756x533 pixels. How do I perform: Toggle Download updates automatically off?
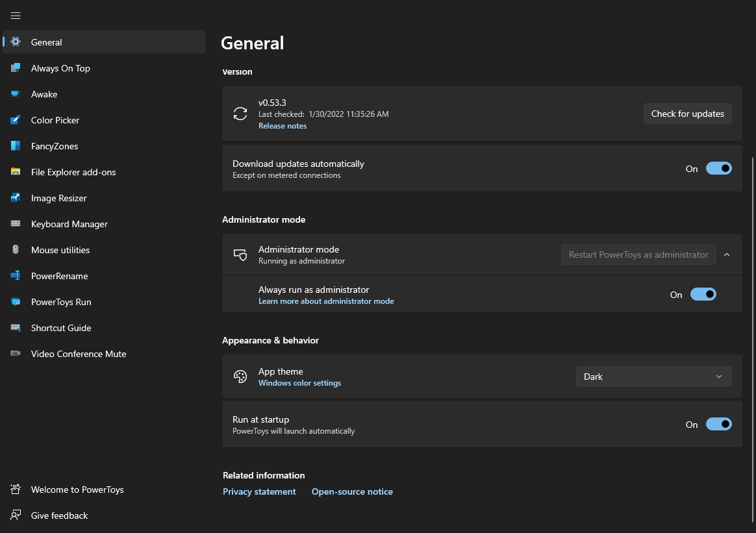tap(718, 168)
